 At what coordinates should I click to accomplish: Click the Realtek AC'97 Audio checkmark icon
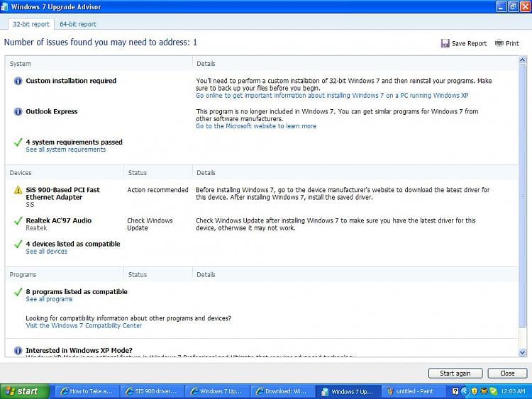pyautogui.click(x=18, y=221)
